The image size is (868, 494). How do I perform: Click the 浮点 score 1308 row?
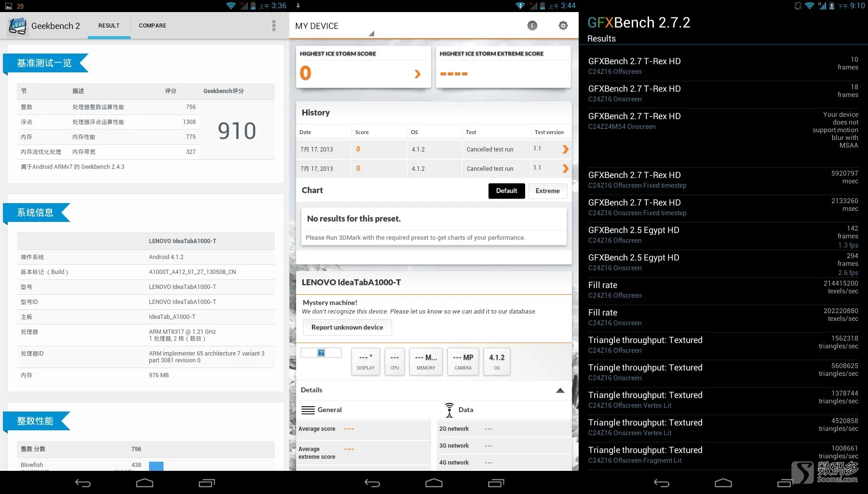tap(108, 122)
